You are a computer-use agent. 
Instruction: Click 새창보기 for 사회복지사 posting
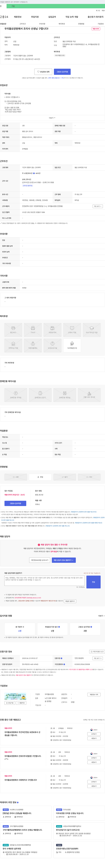click(94, 786)
